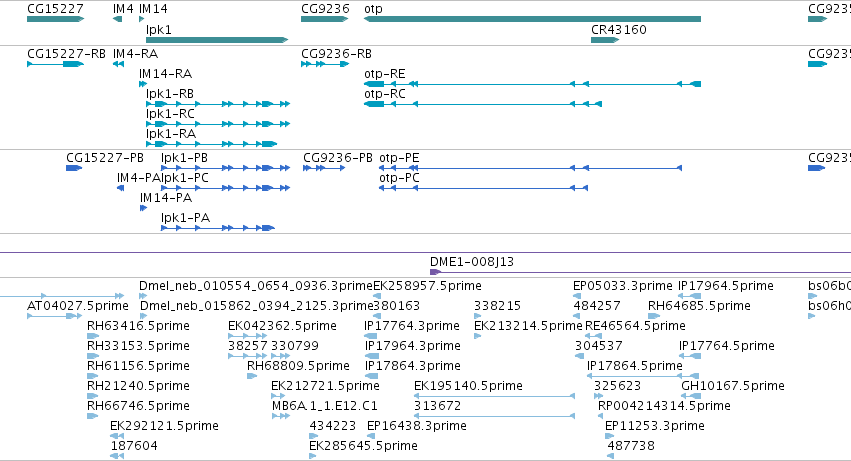Select the GH10167.5prime EST label
Viewport: 851px width, 461px height.
click(x=733, y=387)
